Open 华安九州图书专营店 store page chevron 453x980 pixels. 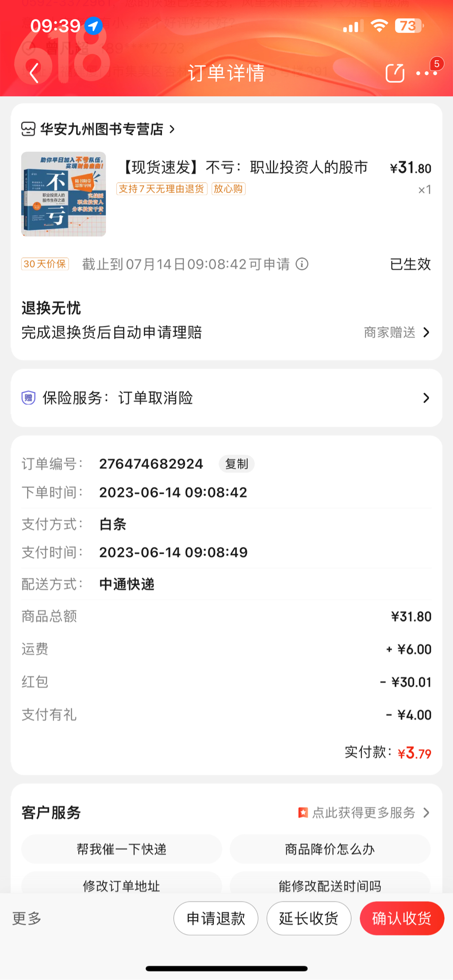[172, 129]
